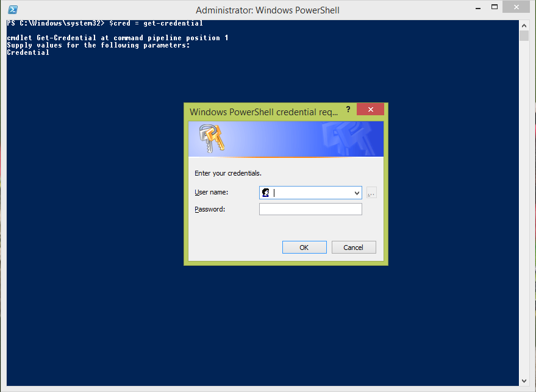Click the dialog title 'Windows PowerShell credential req...'

(x=263, y=112)
